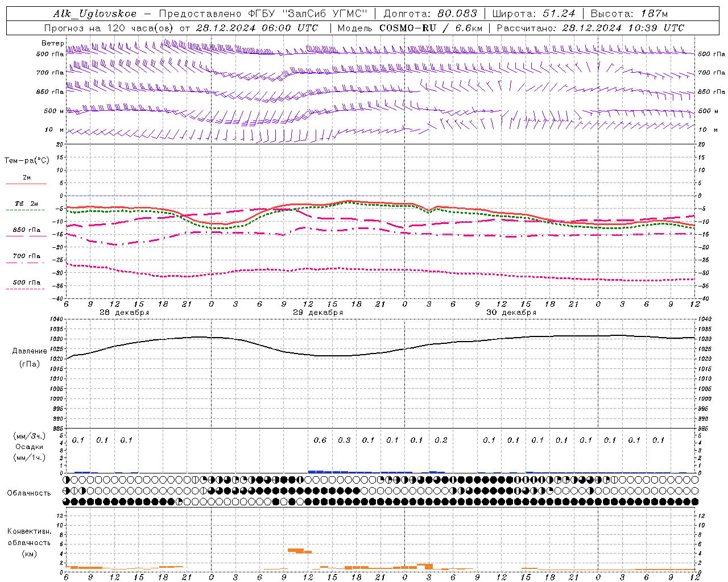Click the 850 гПа temperature legend entry
728x582 pixels.
click(27, 230)
